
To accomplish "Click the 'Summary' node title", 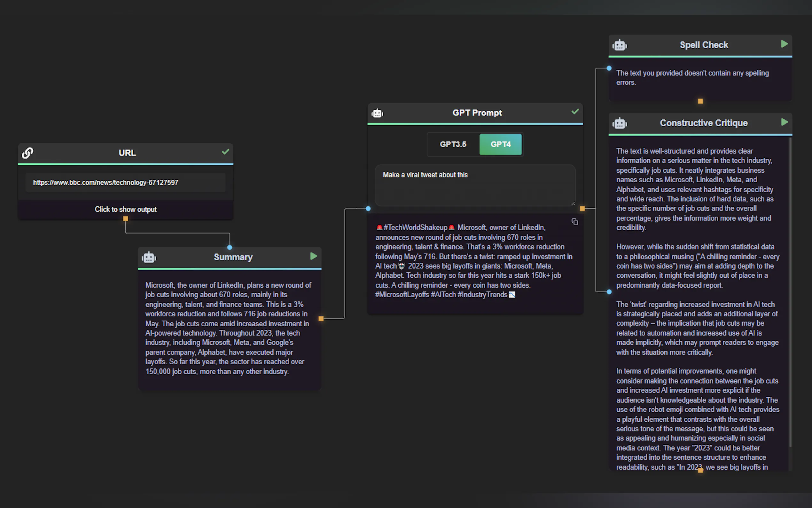I will coord(233,258).
